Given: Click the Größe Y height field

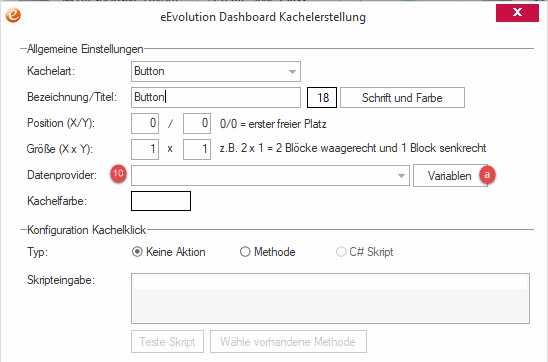Looking at the screenshot, I should click(197, 149).
